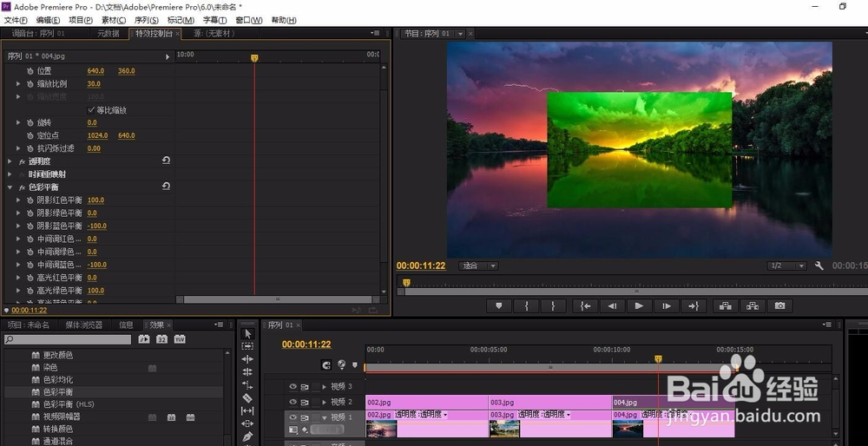Toggle animation stopwatch for 定位点
Viewport: 868px width, 446px height.
click(30, 135)
